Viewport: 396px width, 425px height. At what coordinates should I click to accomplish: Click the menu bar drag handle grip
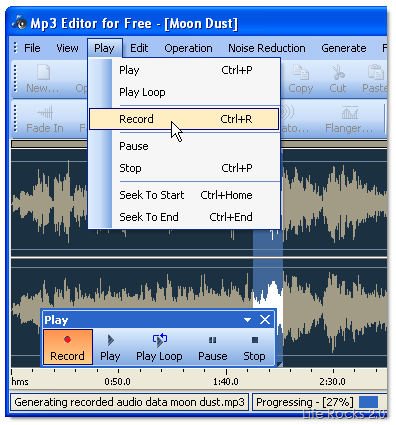click(x=15, y=48)
